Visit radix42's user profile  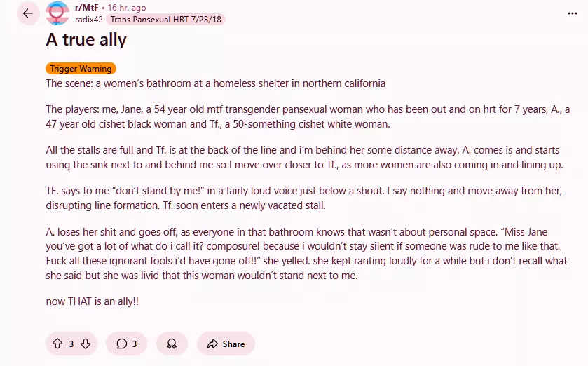point(89,20)
